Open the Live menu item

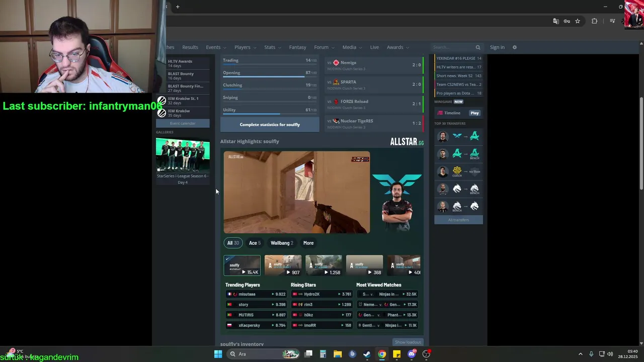tap(374, 47)
